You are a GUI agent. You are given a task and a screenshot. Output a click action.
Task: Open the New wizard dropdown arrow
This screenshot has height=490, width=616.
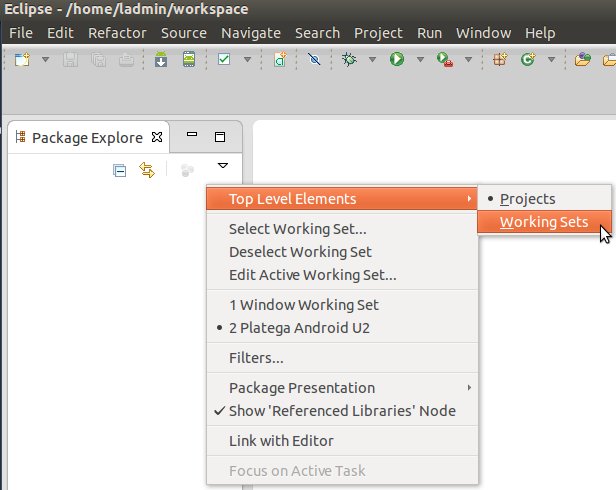click(46, 60)
